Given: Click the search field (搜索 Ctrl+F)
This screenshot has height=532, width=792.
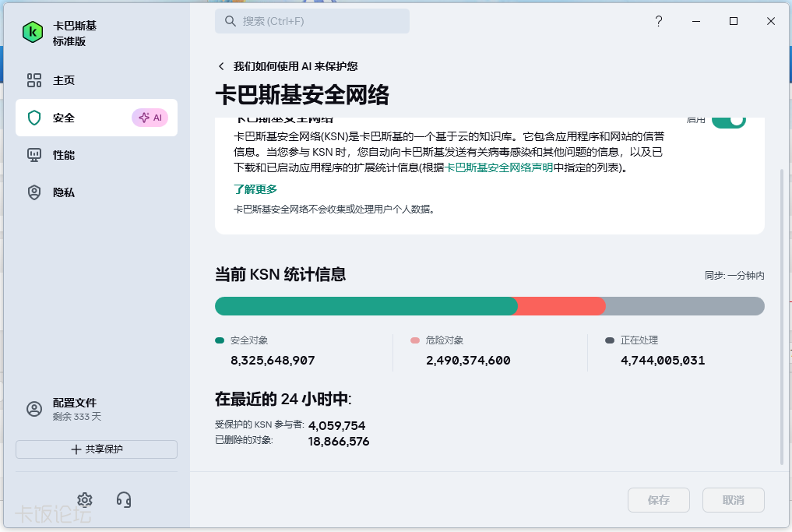Looking at the screenshot, I should [312, 21].
